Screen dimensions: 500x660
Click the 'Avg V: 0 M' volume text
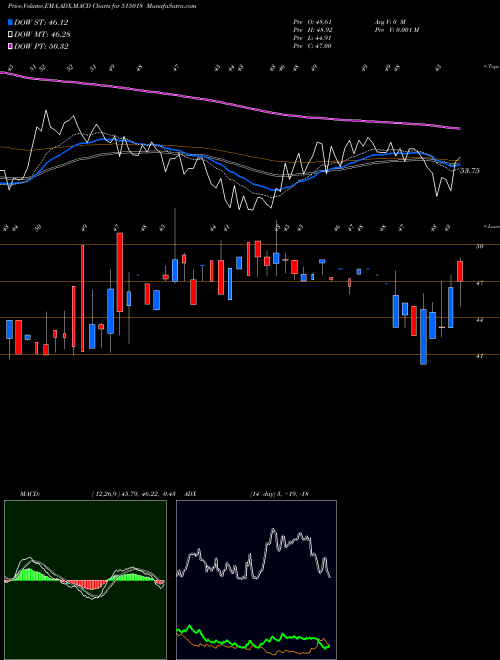(389, 21)
